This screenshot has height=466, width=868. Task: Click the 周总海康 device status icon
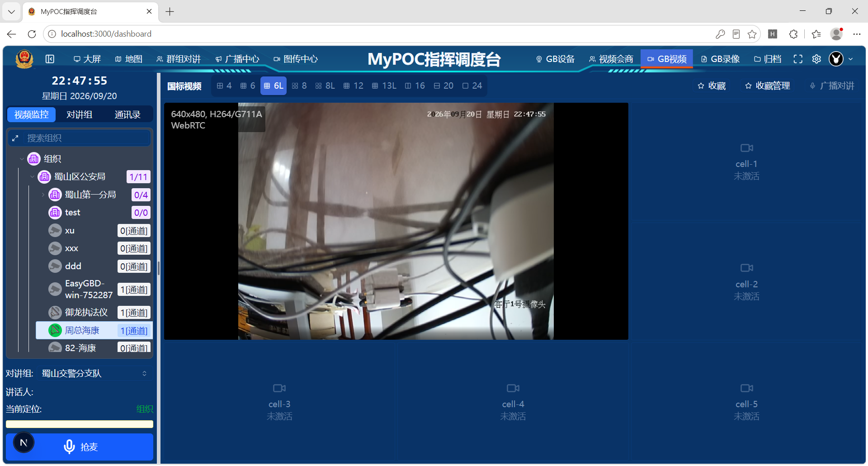click(55, 330)
